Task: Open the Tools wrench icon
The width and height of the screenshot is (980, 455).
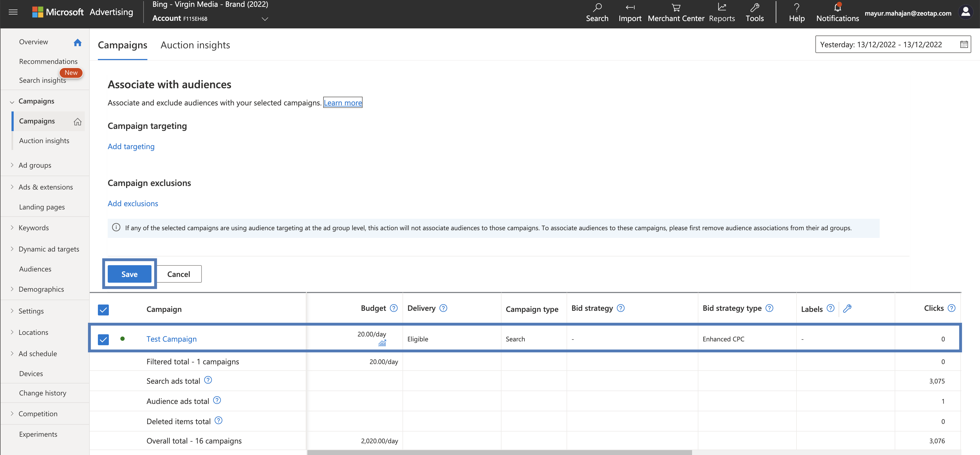Action: [x=754, y=7]
